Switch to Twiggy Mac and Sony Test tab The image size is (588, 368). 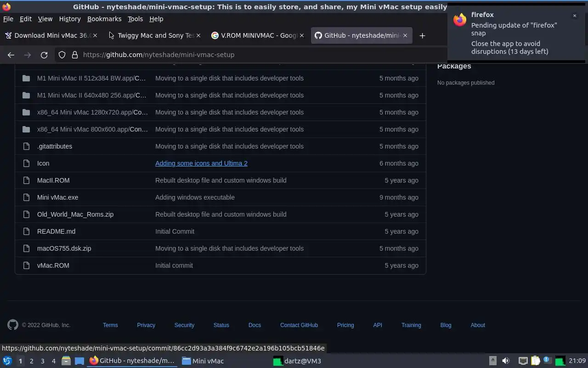155,35
